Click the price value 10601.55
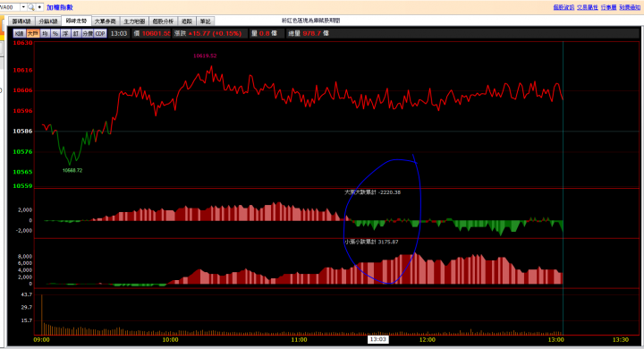The image size is (644, 349). pos(156,34)
